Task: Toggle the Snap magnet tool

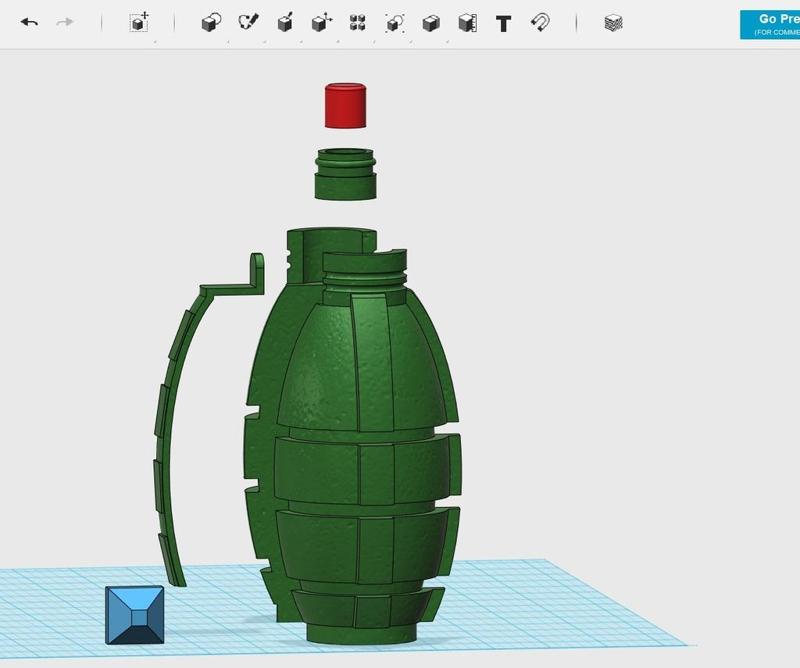Action: point(540,22)
